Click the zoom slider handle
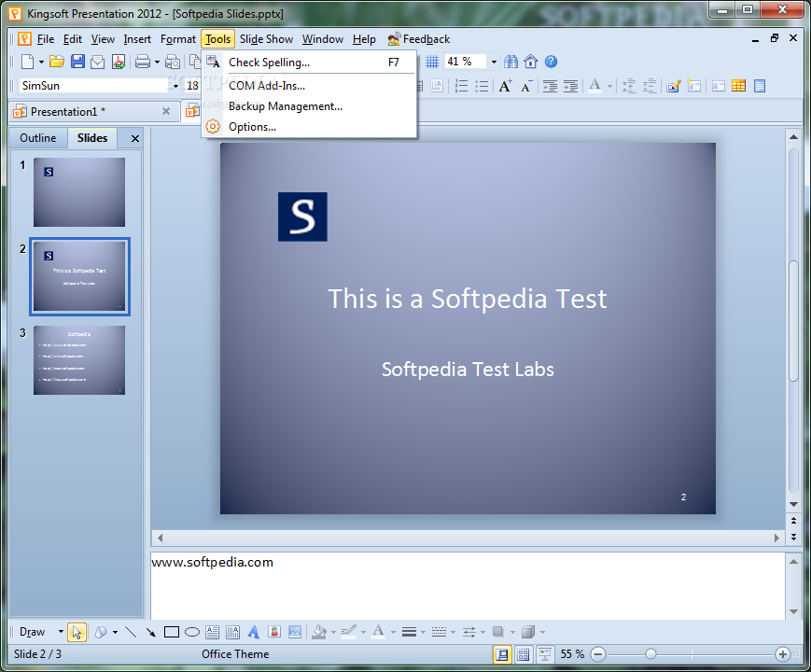The height and width of the screenshot is (672, 811). (650, 654)
